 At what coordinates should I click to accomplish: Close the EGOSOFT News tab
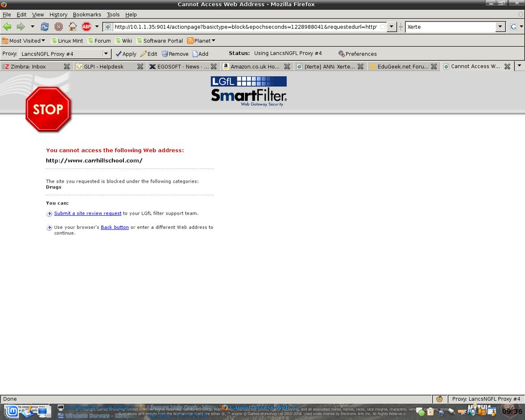pyautogui.click(x=214, y=66)
